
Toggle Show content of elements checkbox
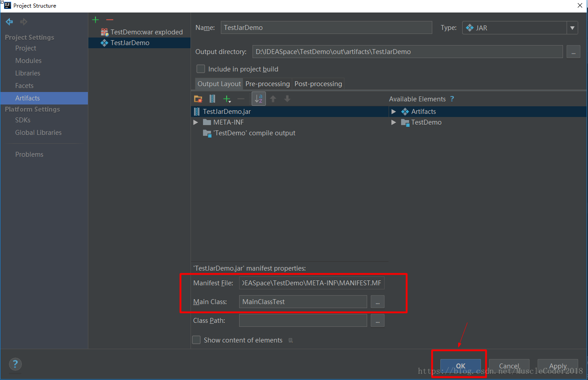[x=196, y=340]
